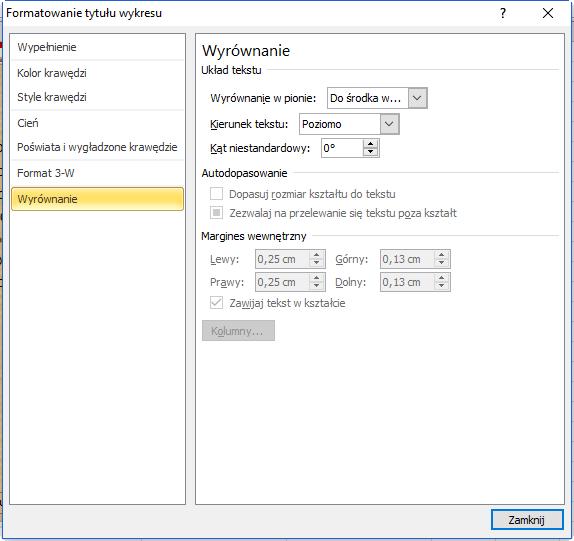Expand the Kierunek tekstu dropdown arrow
The width and height of the screenshot is (574, 541).
pos(389,124)
